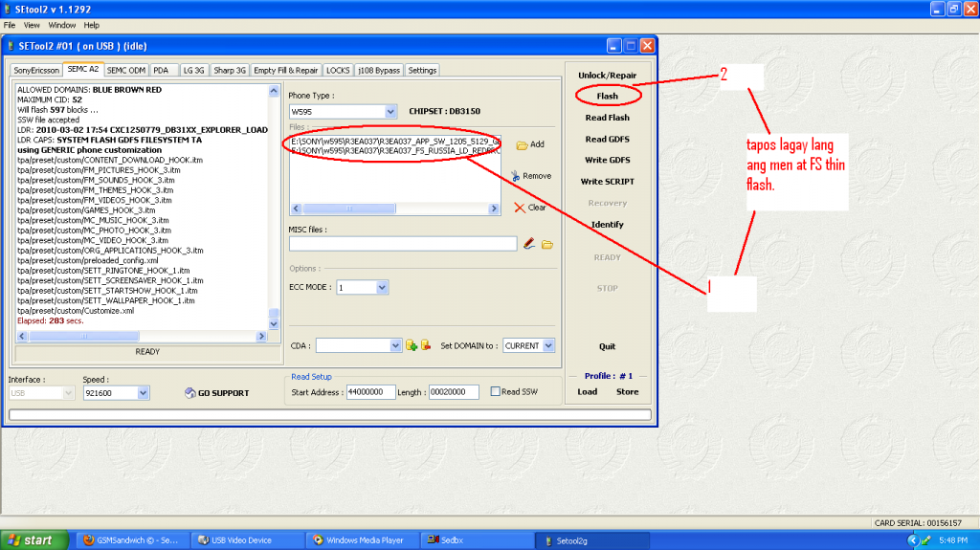Open the Set DOMAIN to CURRENT dropdown
980x550 pixels.
[548, 345]
